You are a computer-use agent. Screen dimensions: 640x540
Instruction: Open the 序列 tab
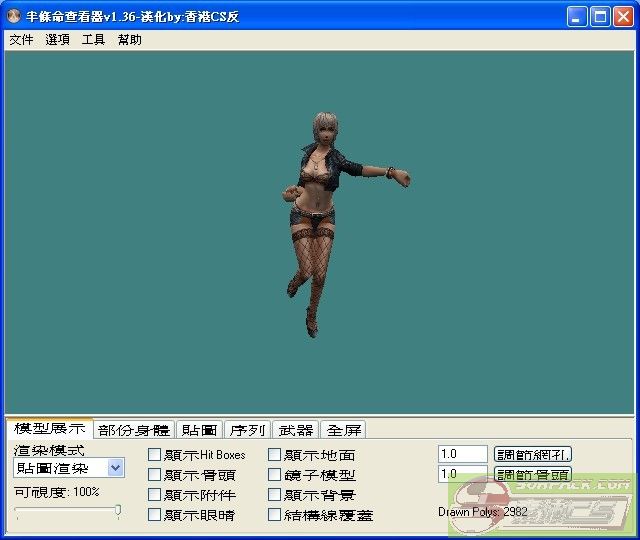(x=247, y=430)
